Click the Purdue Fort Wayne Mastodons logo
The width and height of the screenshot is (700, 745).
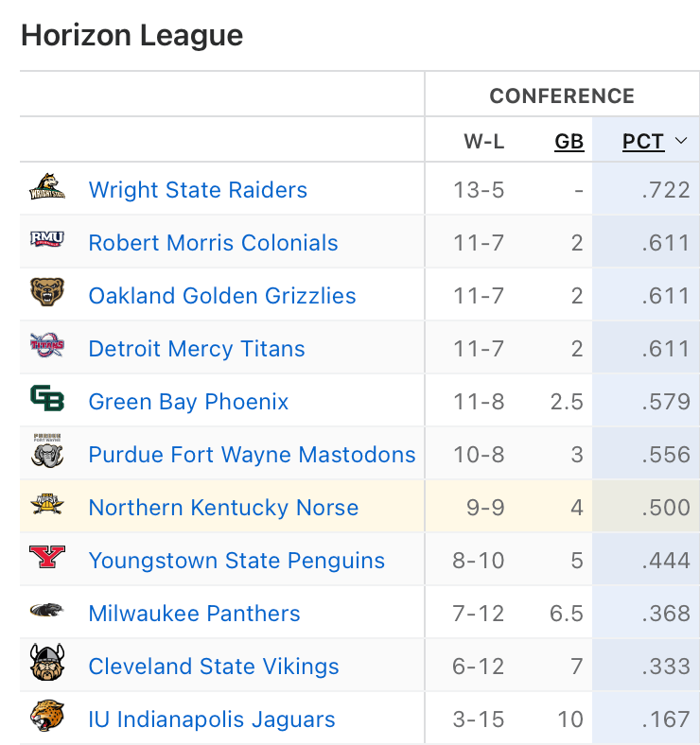point(47,454)
